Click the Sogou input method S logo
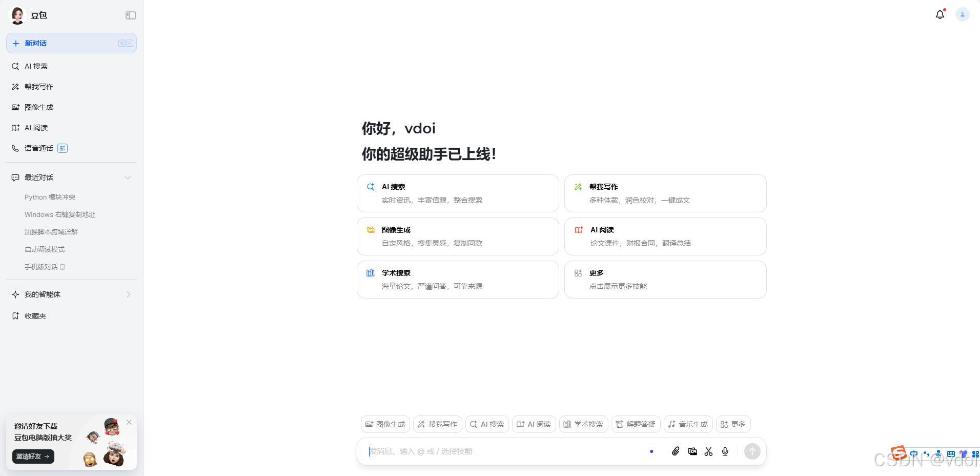This screenshot has height=476, width=980. click(899, 453)
